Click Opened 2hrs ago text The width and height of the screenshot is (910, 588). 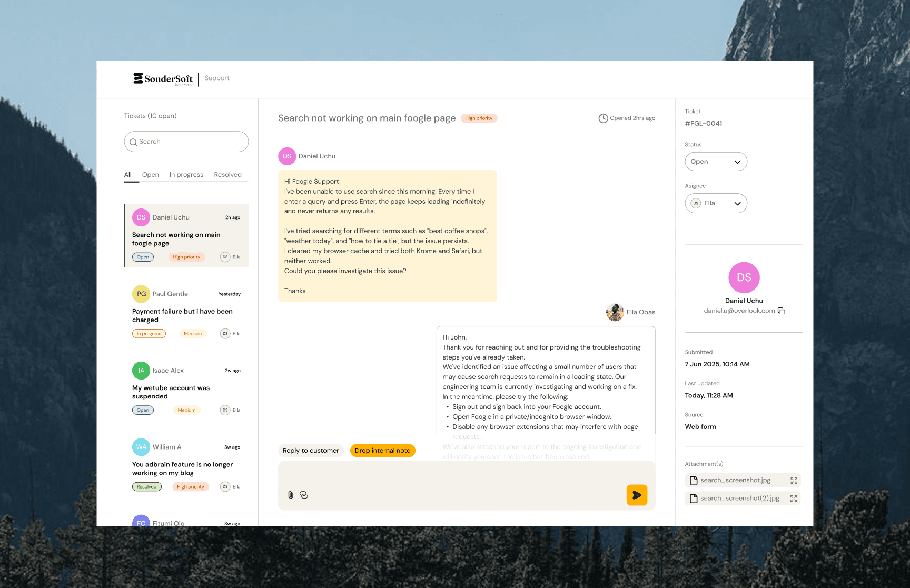click(x=632, y=118)
